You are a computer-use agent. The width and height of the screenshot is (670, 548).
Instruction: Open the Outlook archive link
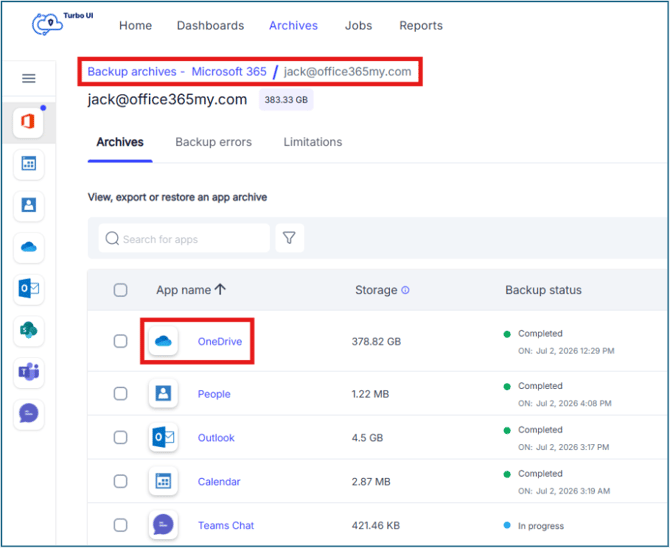[216, 438]
